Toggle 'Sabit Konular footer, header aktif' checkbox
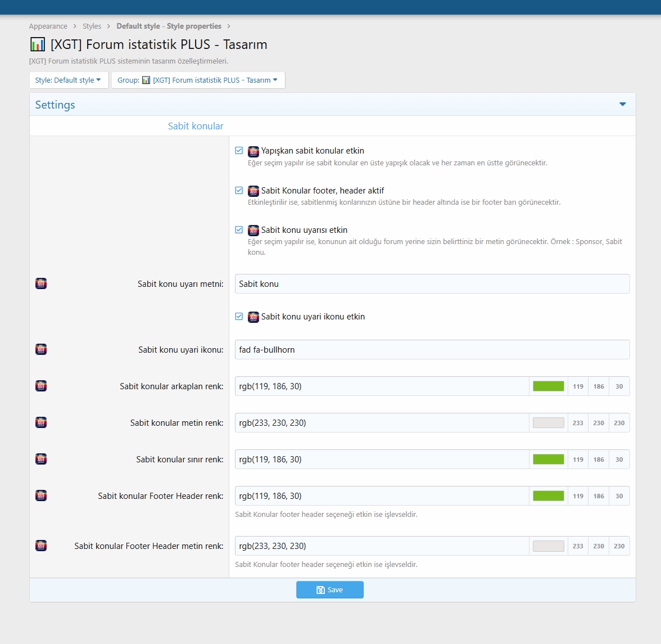 tap(239, 191)
